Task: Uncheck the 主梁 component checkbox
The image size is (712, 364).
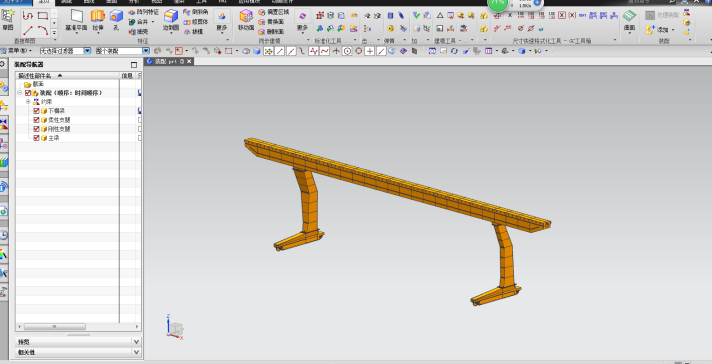Action: point(36,138)
